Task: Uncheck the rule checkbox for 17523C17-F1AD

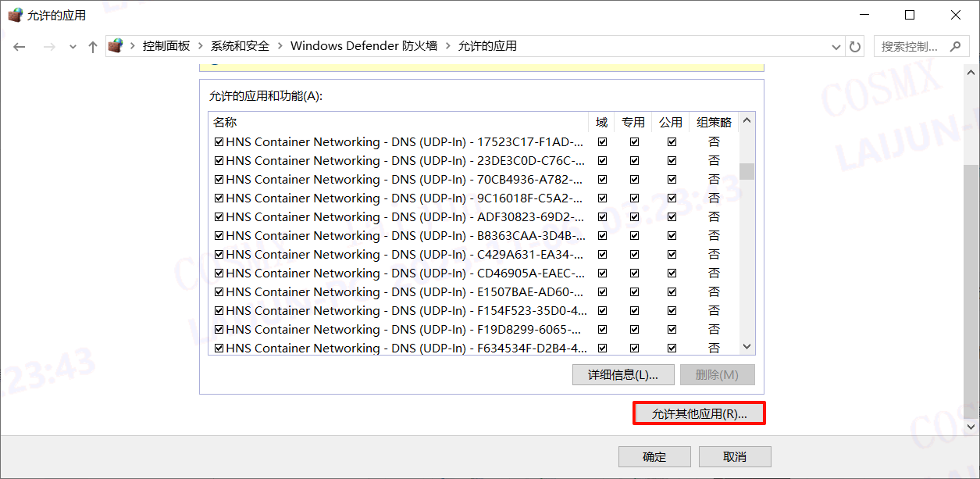Action: click(x=219, y=142)
